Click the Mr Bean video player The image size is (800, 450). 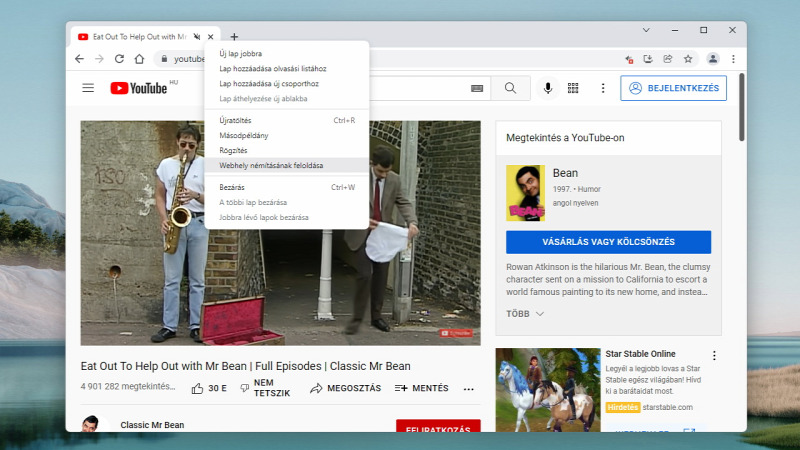(x=280, y=233)
